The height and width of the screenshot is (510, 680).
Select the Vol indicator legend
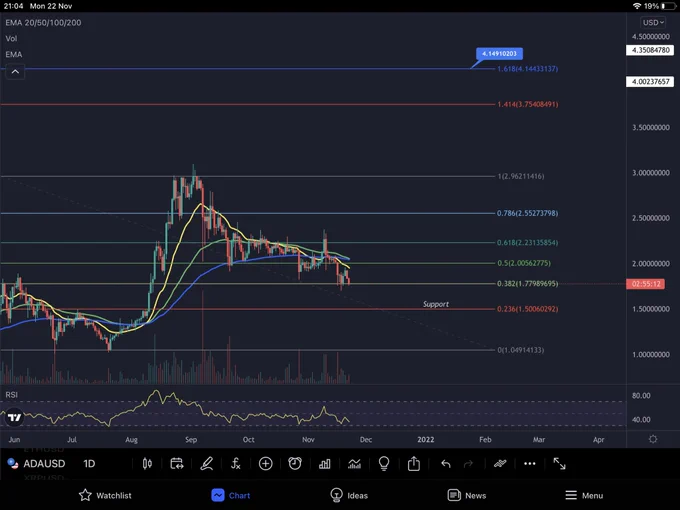click(11, 39)
